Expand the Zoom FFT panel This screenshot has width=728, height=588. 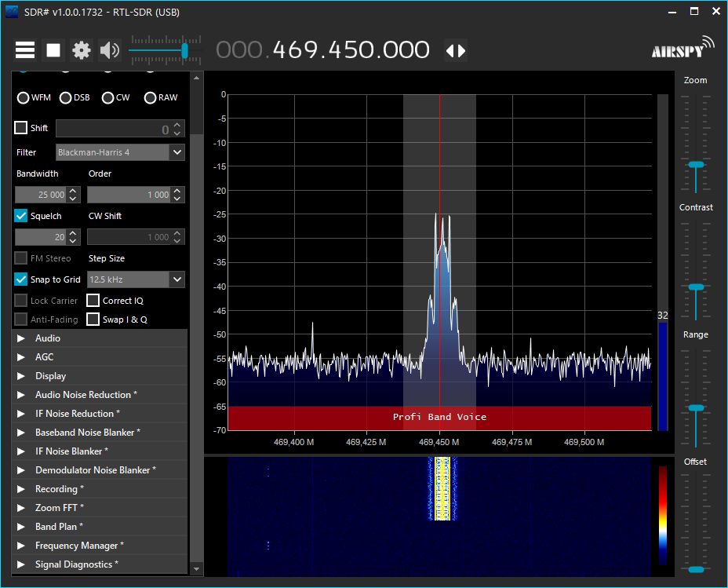point(100,508)
